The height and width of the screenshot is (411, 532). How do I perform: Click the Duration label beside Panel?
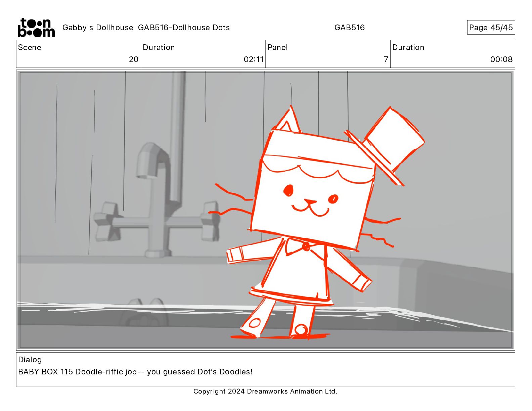coord(408,47)
